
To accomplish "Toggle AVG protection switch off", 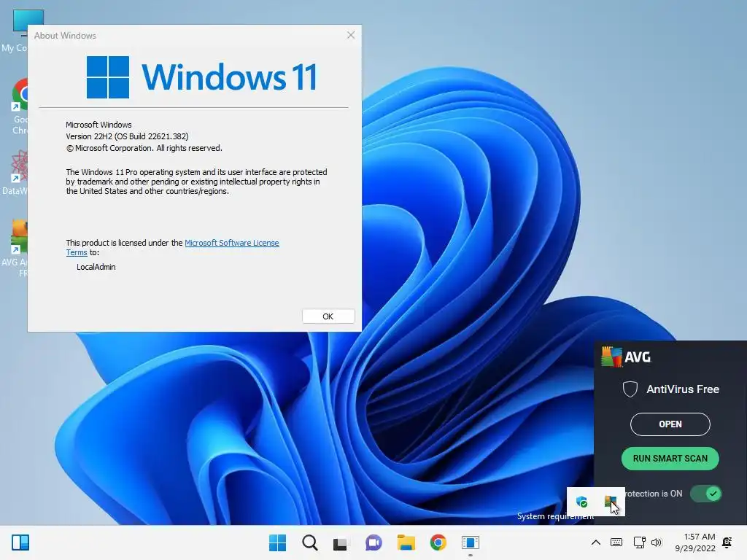I will pyautogui.click(x=706, y=494).
